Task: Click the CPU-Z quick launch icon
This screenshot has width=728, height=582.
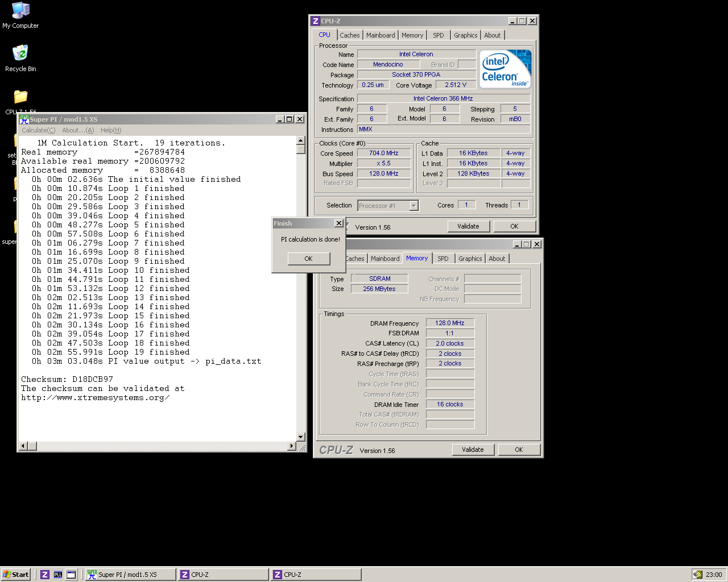Action: point(45,575)
